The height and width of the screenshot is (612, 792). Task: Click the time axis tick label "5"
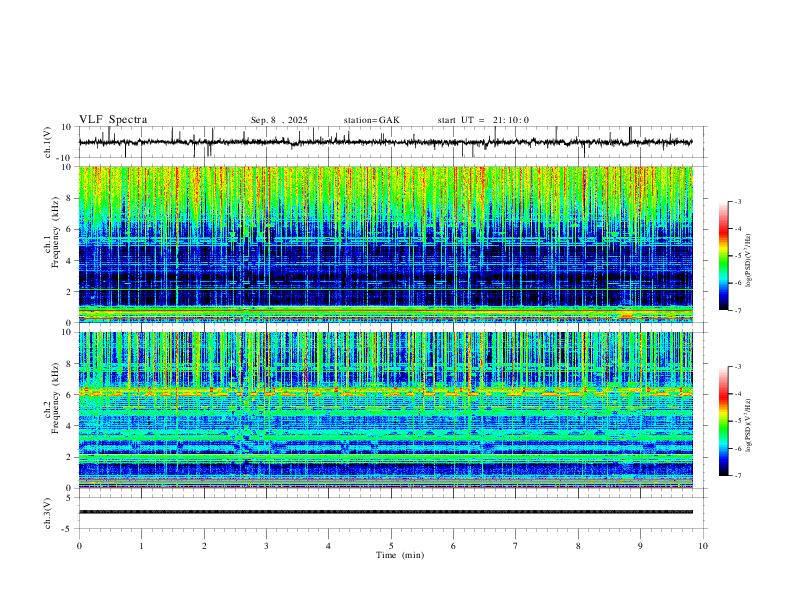tap(391, 546)
